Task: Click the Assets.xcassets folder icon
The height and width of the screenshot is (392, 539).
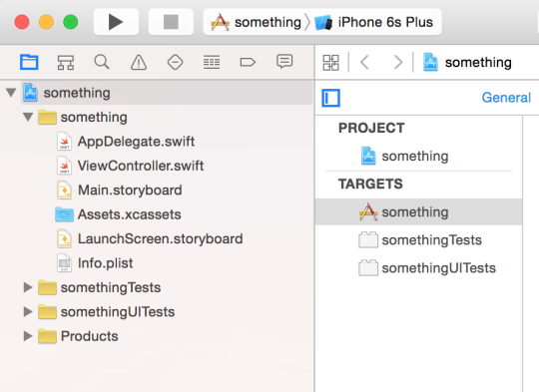Action: (64, 214)
